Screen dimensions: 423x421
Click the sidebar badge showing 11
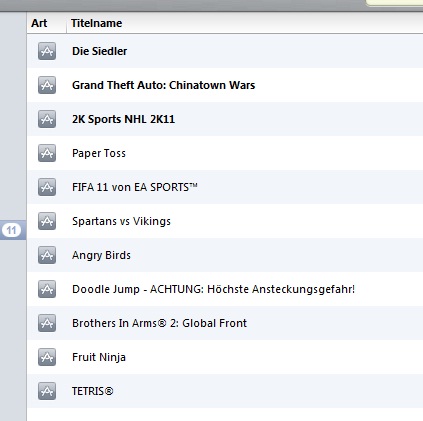point(11,230)
